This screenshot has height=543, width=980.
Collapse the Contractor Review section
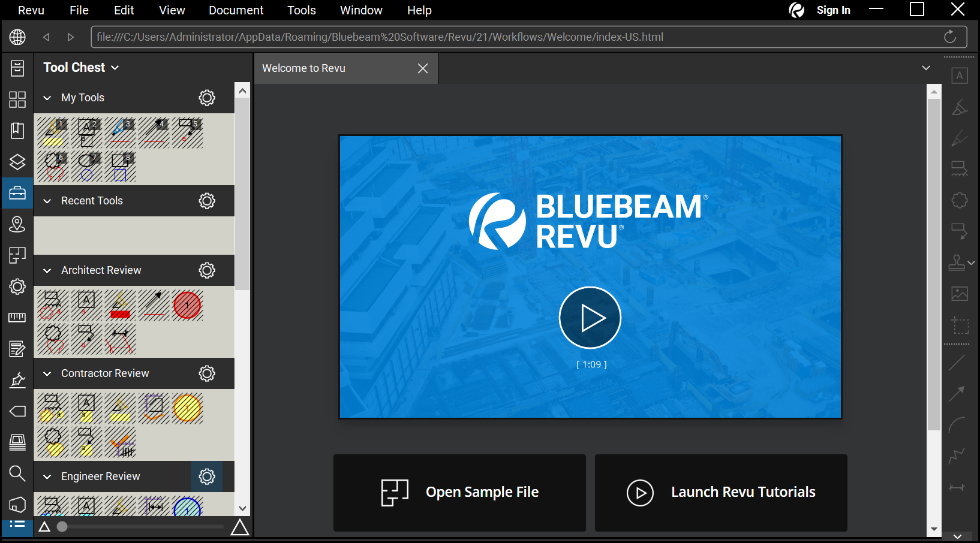[x=47, y=373]
